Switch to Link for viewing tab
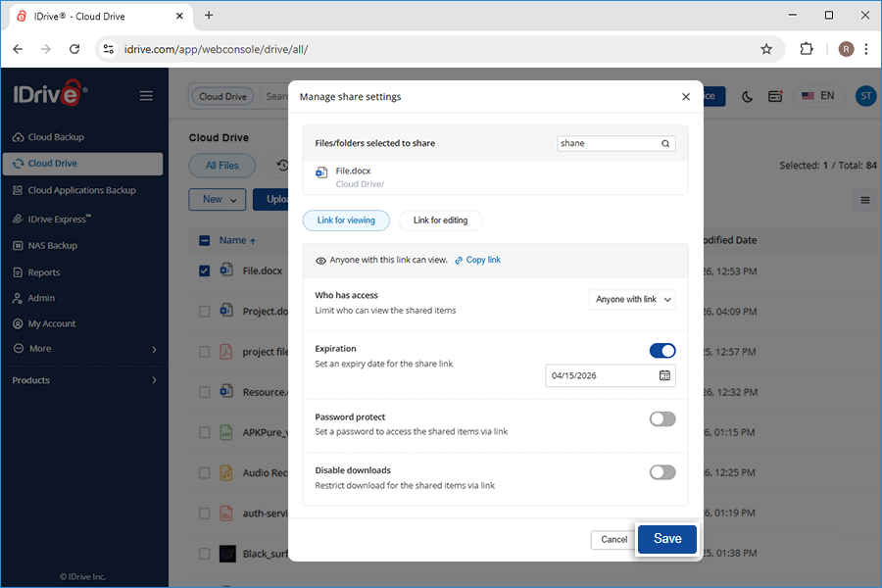The height and width of the screenshot is (588, 882). [x=346, y=220]
